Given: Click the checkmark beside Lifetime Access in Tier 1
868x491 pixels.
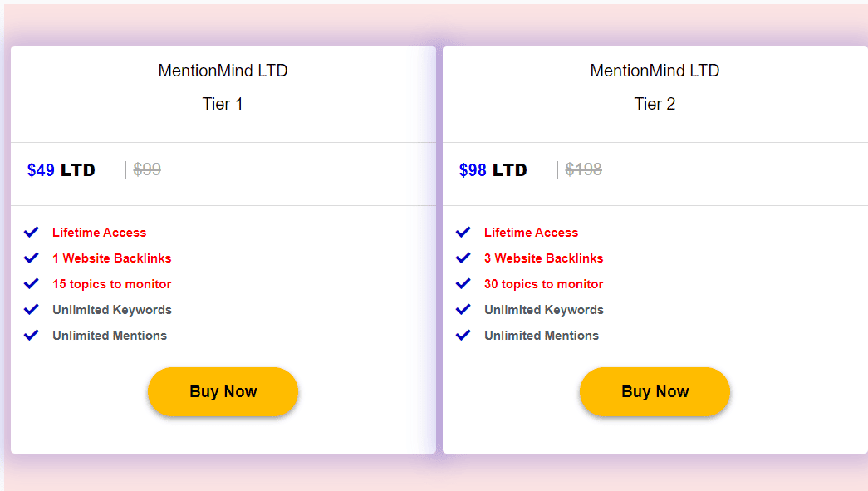Looking at the screenshot, I should [32, 232].
